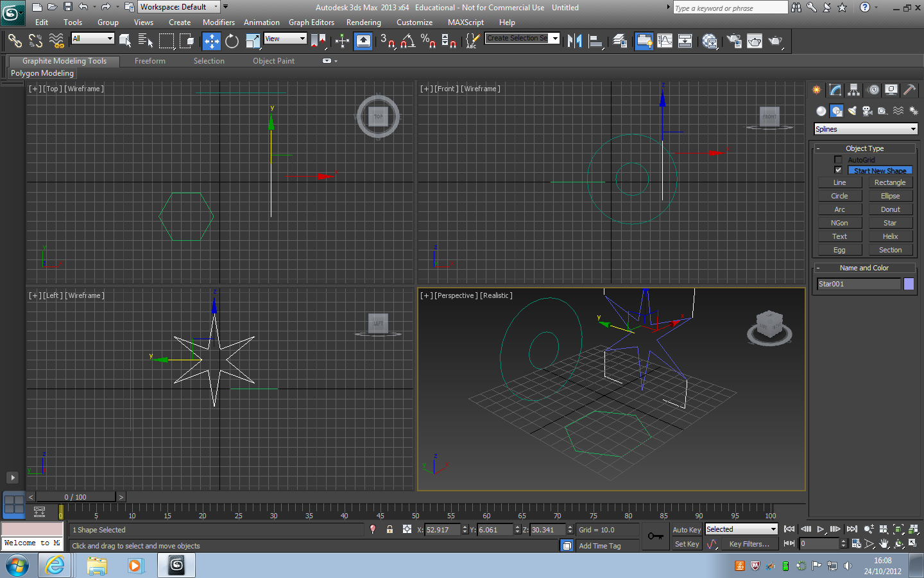The image size is (924, 578).
Task: Activate the Select and Rotate tool
Action: point(232,41)
